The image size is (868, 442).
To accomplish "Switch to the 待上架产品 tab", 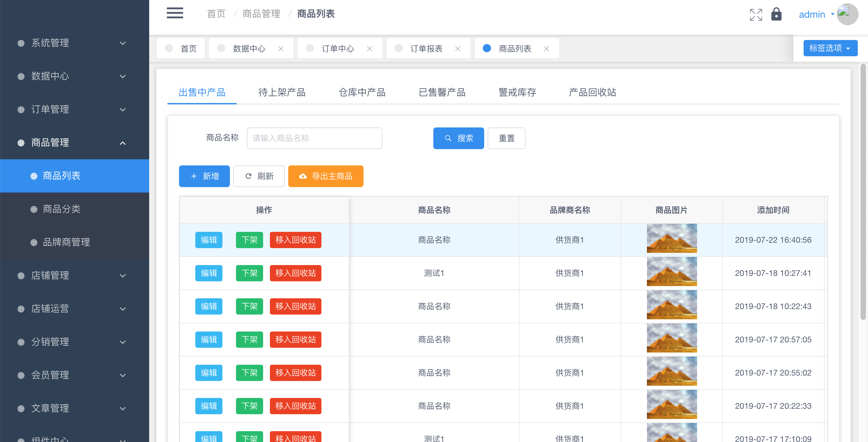I will pyautogui.click(x=282, y=92).
